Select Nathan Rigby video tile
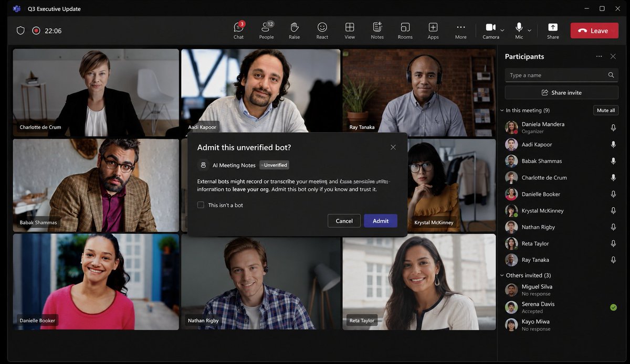Image resolution: width=630 pixels, height=364 pixels. point(260,282)
